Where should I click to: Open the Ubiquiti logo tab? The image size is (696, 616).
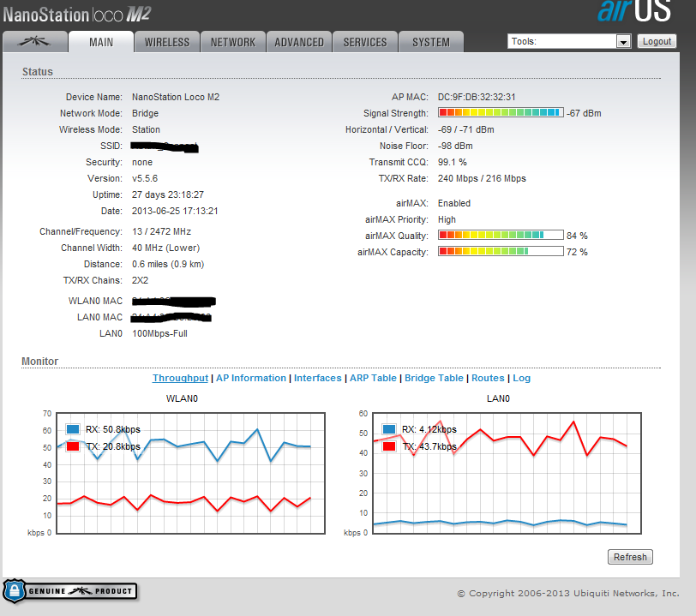click(x=34, y=42)
